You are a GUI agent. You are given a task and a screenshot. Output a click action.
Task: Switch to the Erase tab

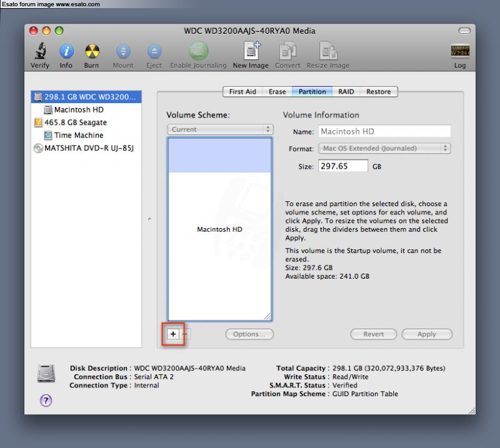point(277,92)
